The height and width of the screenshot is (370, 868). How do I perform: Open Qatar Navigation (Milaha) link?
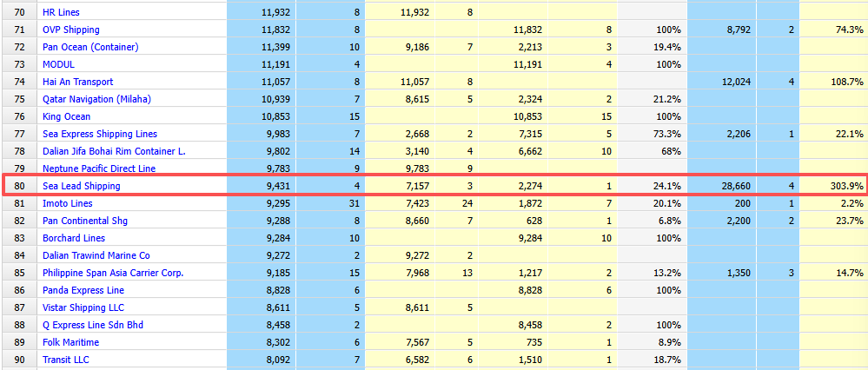(96, 99)
